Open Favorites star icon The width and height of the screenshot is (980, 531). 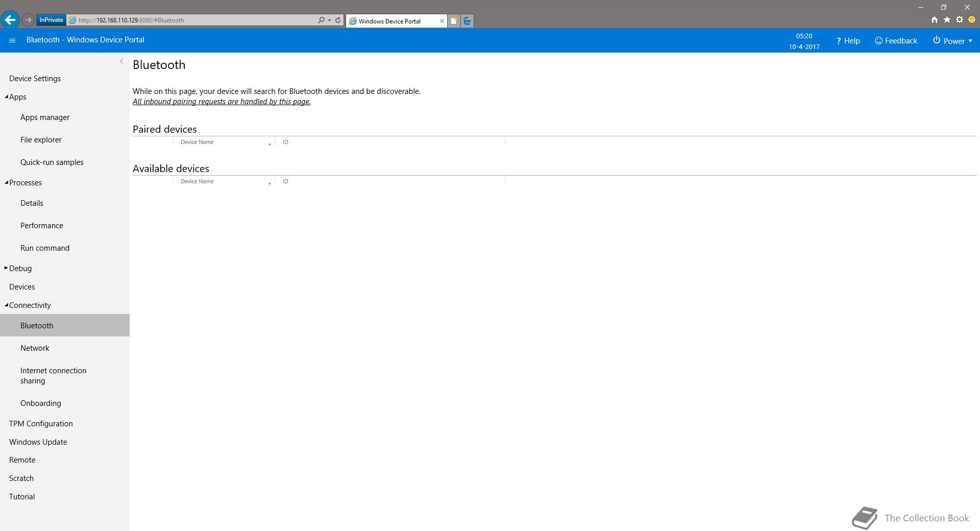click(947, 20)
